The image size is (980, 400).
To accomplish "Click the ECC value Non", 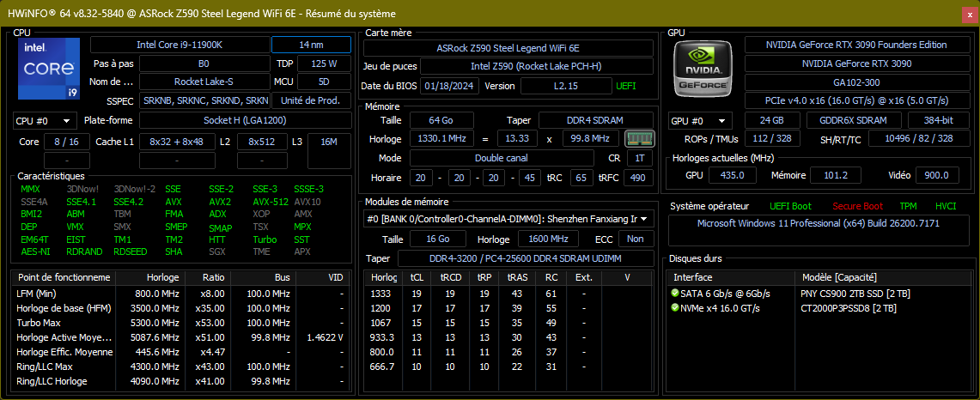I will 636,239.
